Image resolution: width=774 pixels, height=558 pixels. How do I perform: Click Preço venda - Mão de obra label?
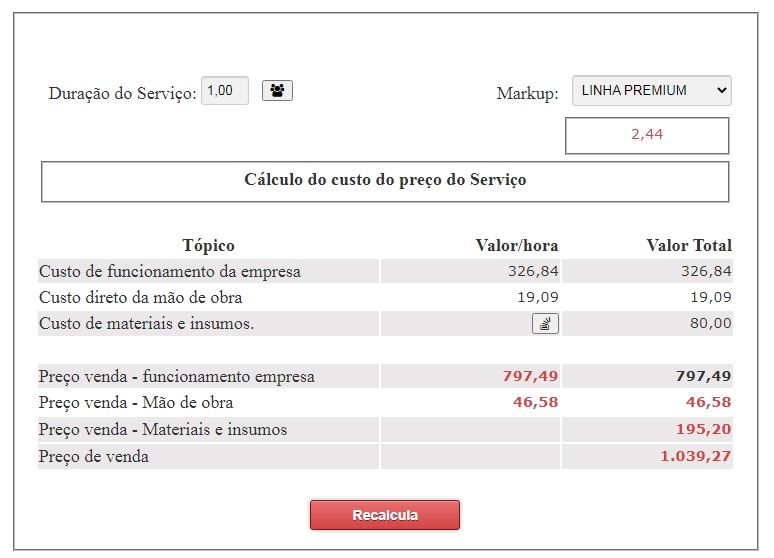tap(136, 403)
